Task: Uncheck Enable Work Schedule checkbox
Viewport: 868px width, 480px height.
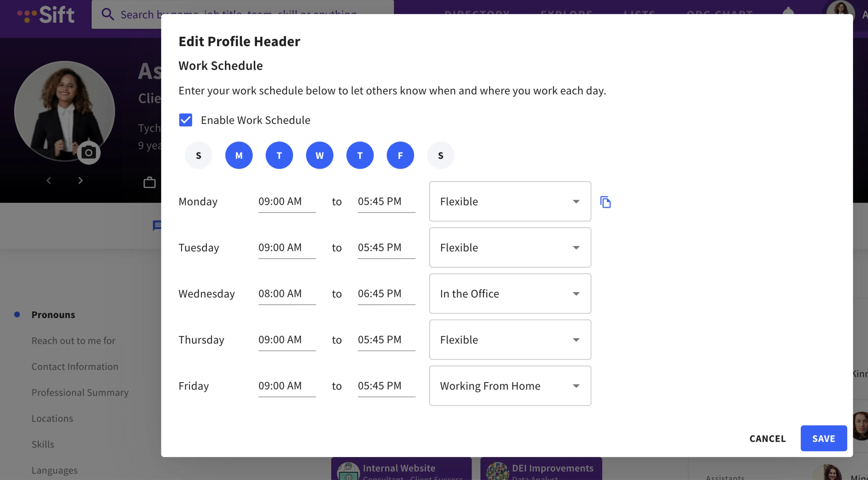Action: 185,120
